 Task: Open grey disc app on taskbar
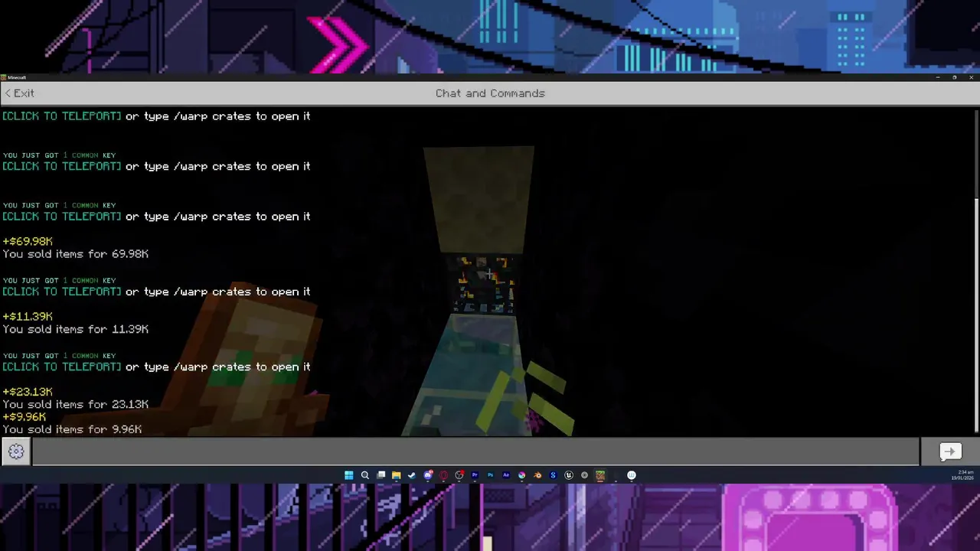pyautogui.click(x=584, y=475)
